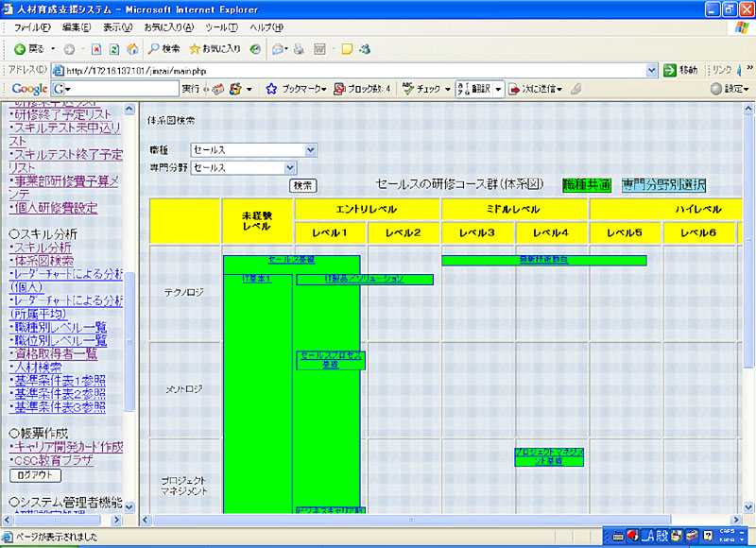Click the 次に送信 send-to button

click(x=536, y=89)
